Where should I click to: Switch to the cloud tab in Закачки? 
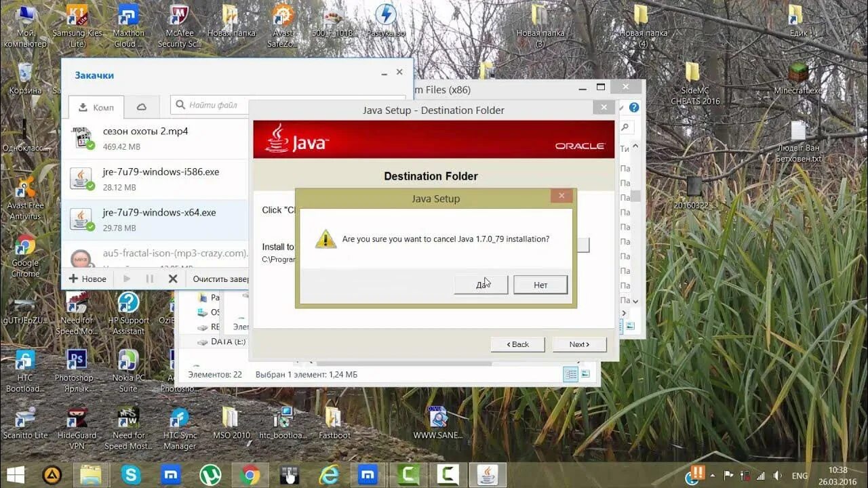(142, 107)
